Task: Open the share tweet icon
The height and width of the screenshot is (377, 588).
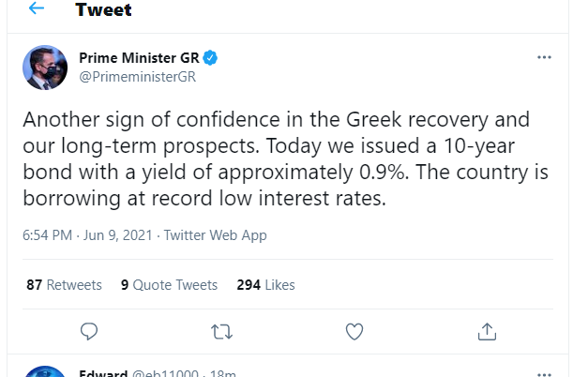Action: (x=487, y=331)
